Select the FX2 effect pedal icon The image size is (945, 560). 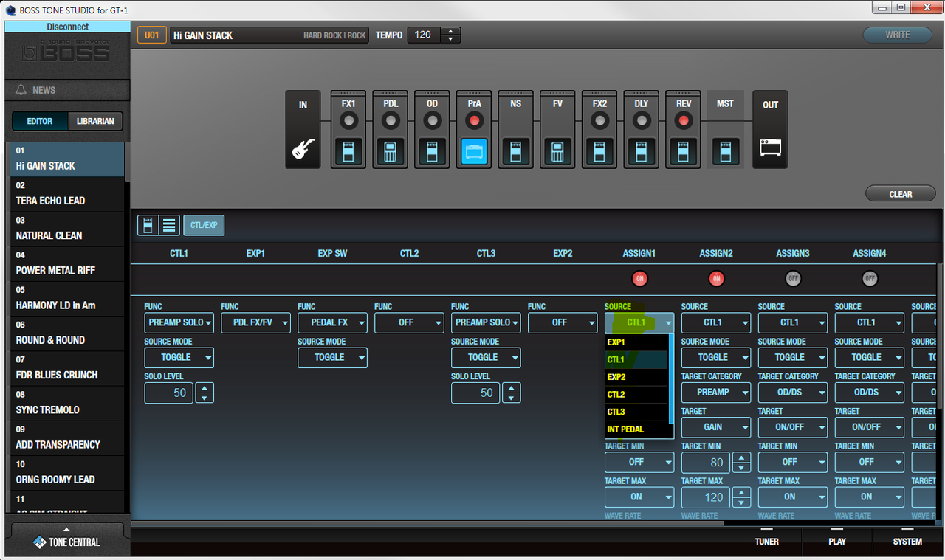(x=600, y=151)
